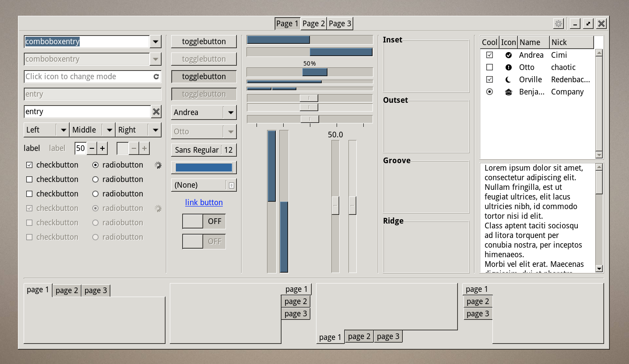Clear the entry field with X icon
The image size is (629, 364).
[x=156, y=112]
